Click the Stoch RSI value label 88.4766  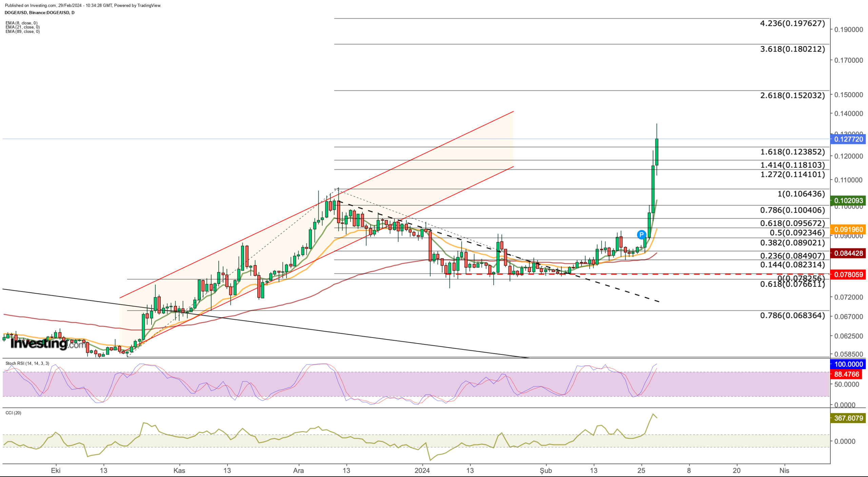pyautogui.click(x=846, y=374)
